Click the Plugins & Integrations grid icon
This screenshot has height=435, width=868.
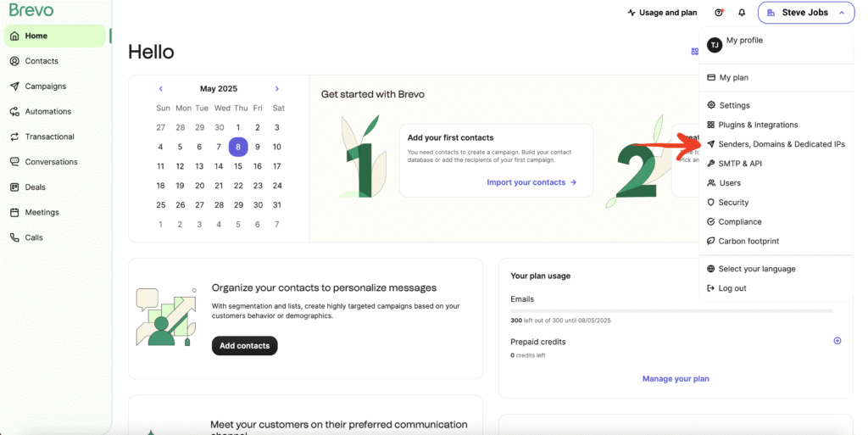[711, 125]
